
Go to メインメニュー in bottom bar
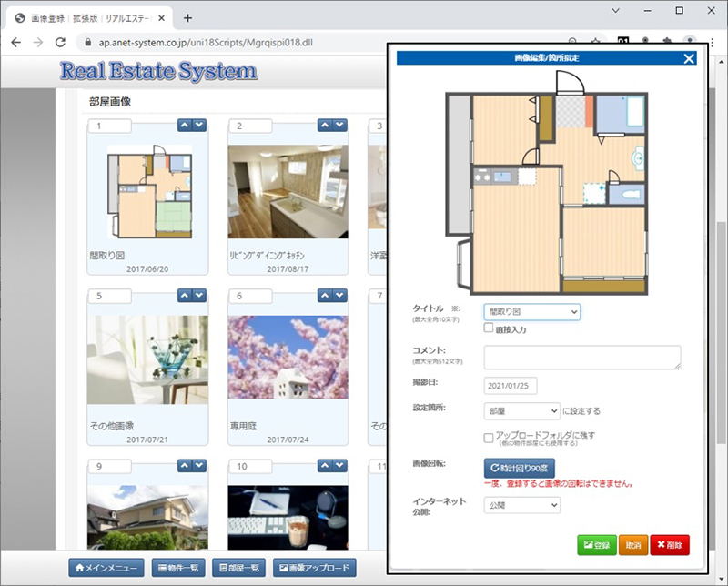click(x=106, y=568)
